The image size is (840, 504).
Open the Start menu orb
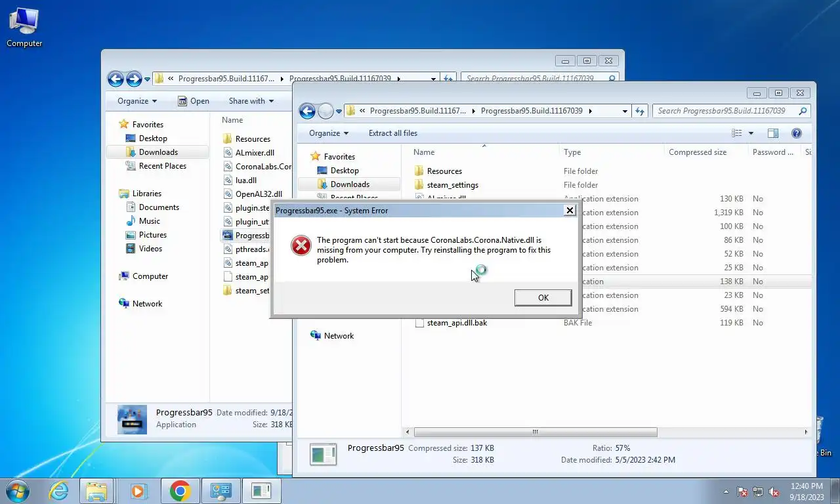17,491
